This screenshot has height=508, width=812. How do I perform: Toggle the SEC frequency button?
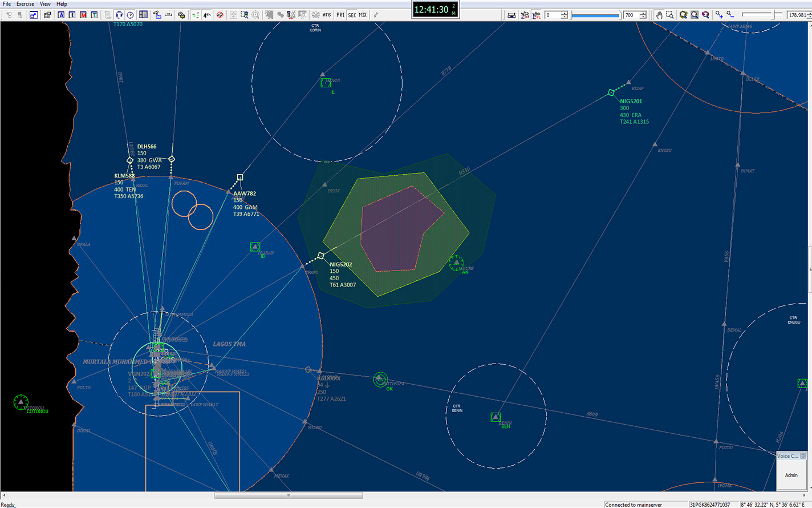pos(352,15)
